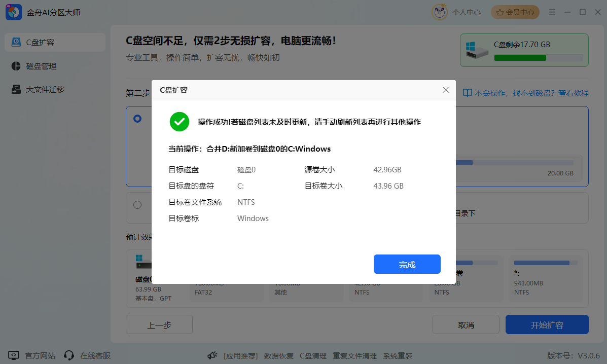Open the 数据恢复 recommended app link
Screen dimensions: 607x364
[x=278, y=356]
